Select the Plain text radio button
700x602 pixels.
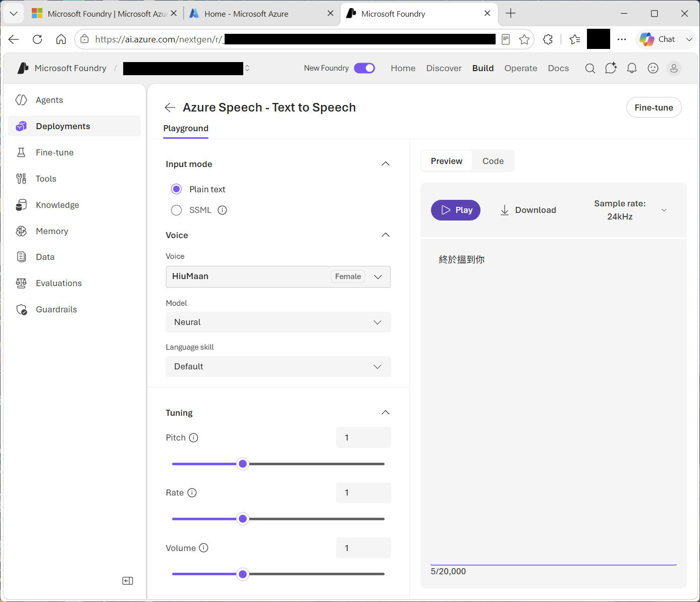pyautogui.click(x=176, y=189)
